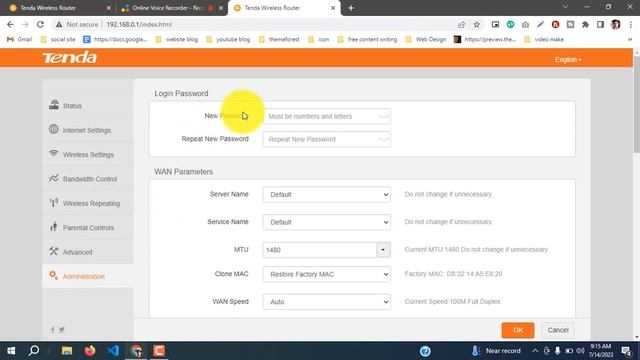Open website blog bookmark folder
Screen dimensions: 640x360
(176, 40)
